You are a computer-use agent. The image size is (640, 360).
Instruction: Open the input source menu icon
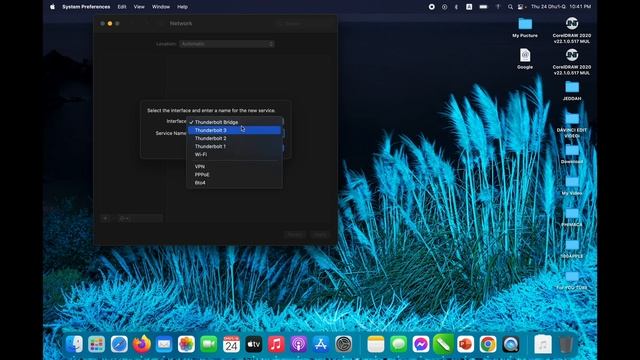click(x=469, y=7)
